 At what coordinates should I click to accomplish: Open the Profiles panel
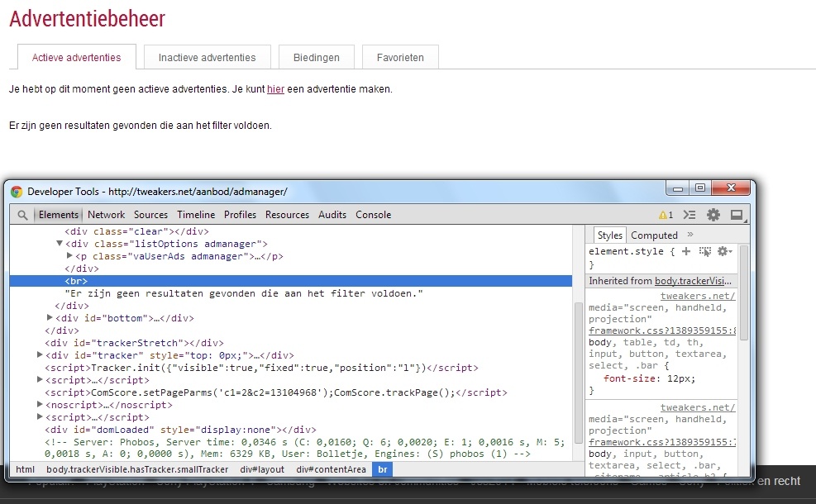tap(240, 215)
